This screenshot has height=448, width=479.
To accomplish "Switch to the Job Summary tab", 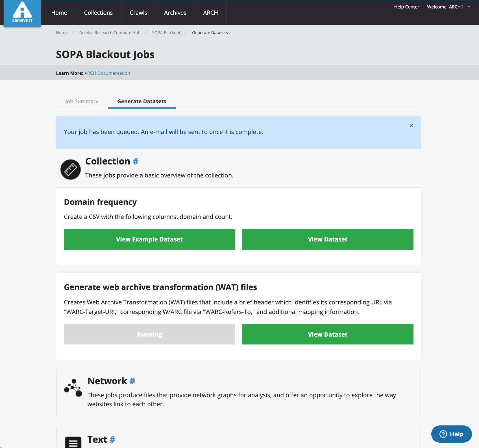I will click(82, 101).
